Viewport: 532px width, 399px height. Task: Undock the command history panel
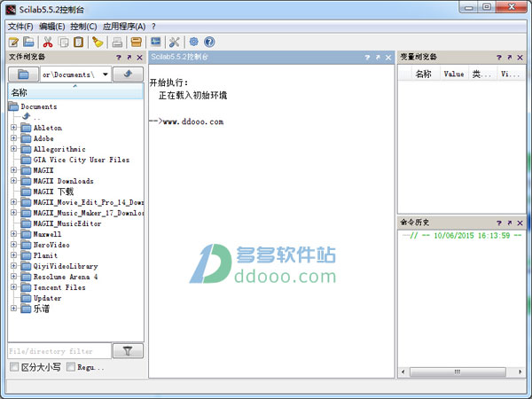(x=509, y=223)
